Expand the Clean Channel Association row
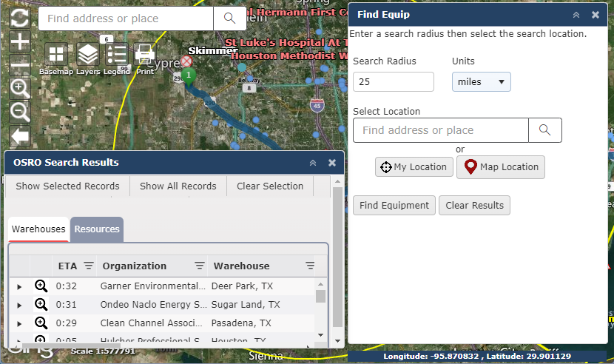This screenshot has height=364, width=614. [x=19, y=323]
